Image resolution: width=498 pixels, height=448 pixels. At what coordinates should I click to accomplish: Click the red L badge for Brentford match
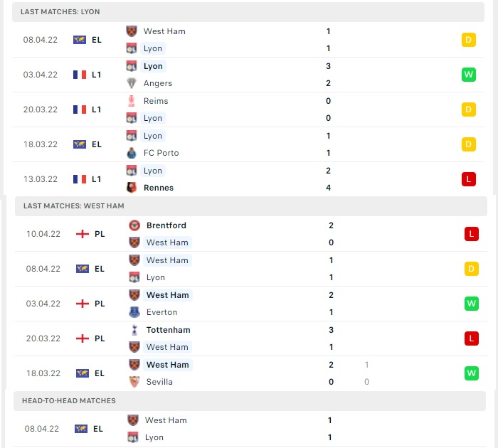(471, 234)
